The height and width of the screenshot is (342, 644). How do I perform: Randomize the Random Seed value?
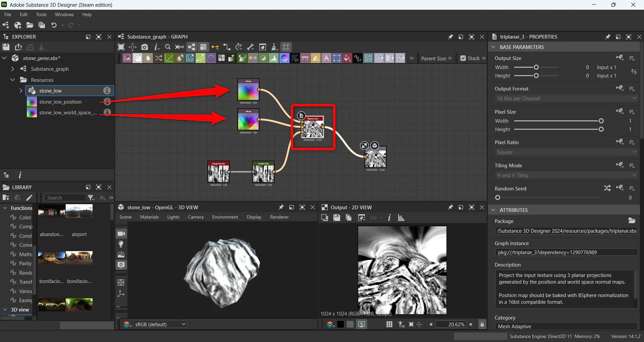point(607,188)
